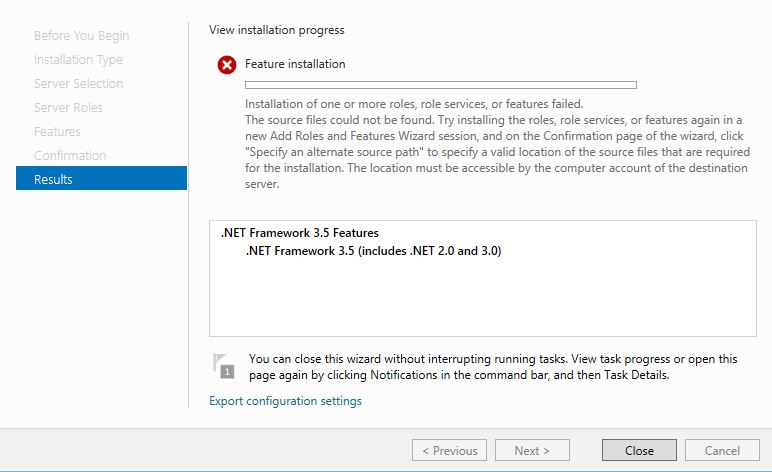The width and height of the screenshot is (772, 472).
Task: Select .NET Framework 3.5 (includes .NET 2.0 and 3.0)
Action: (x=374, y=251)
